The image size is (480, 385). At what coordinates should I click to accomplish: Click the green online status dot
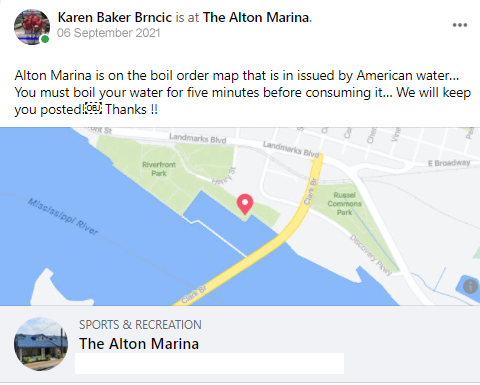pyautogui.click(x=45, y=39)
